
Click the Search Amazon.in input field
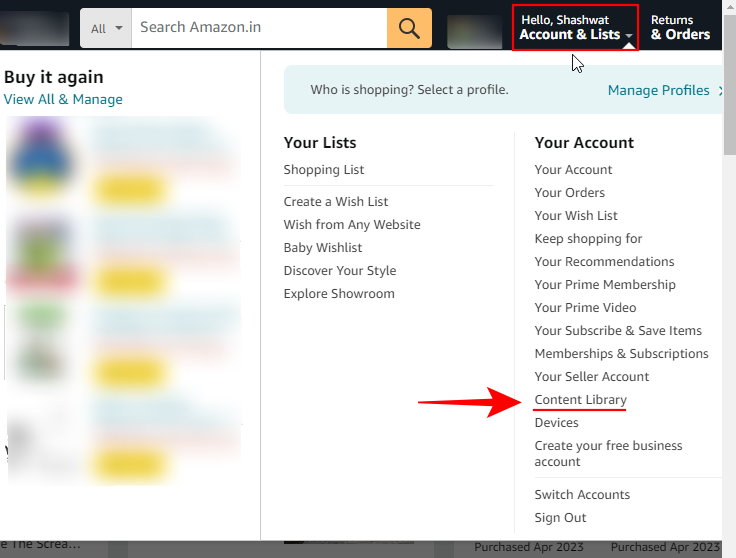point(259,28)
